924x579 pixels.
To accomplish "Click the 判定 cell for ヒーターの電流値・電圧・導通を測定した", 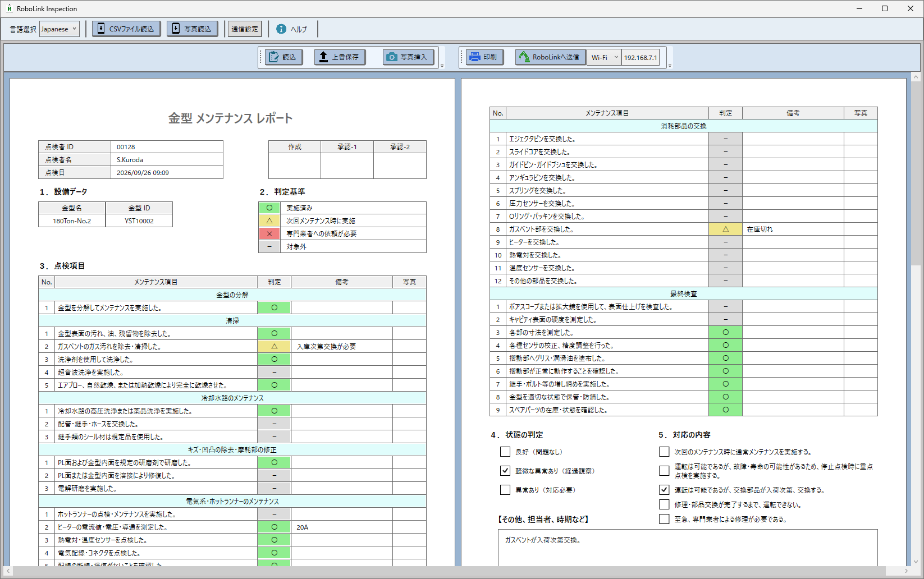I will (x=274, y=527).
